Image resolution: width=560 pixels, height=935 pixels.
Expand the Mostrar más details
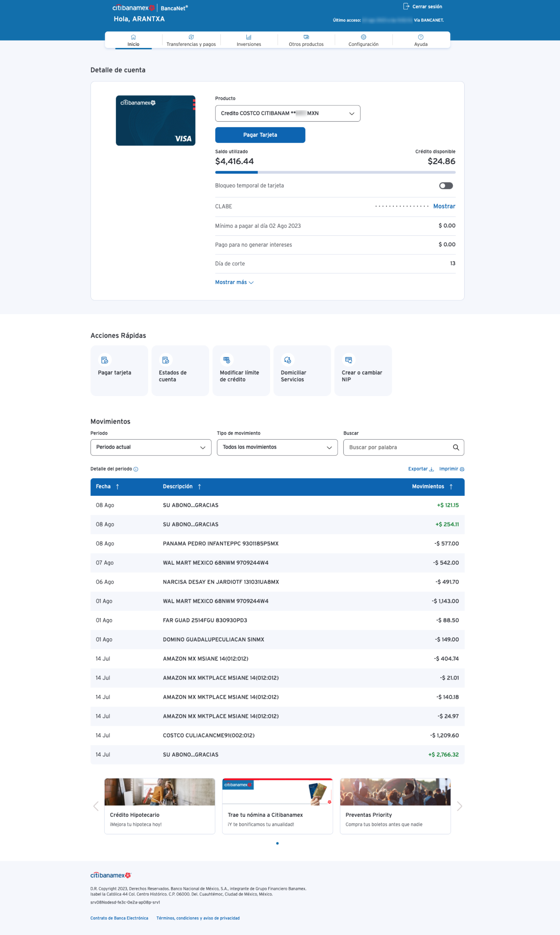234,282
